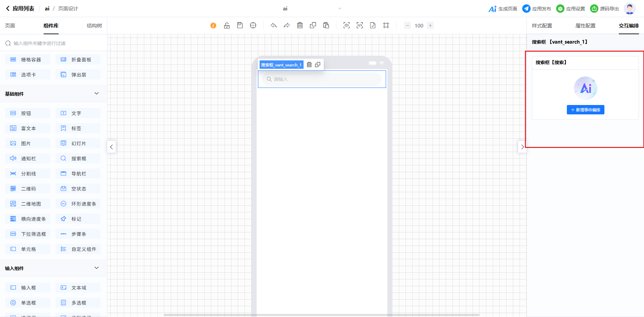This screenshot has height=317, width=644.
Task: Click the trash icon in the top toolbar
Action: tap(300, 25)
